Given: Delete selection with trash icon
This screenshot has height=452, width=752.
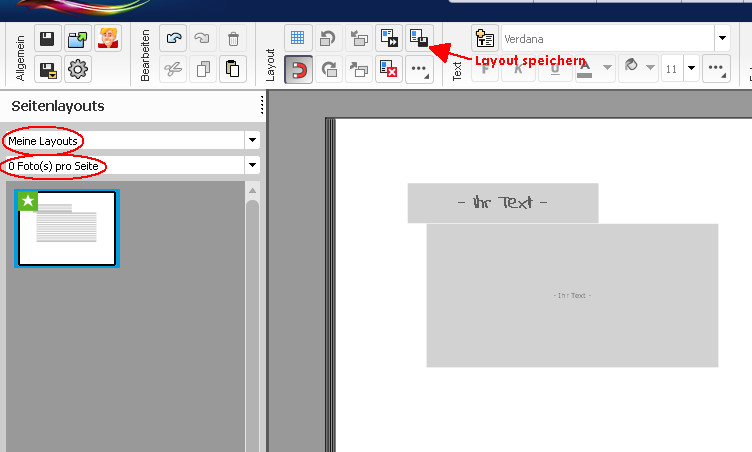Looking at the screenshot, I should point(233,38).
